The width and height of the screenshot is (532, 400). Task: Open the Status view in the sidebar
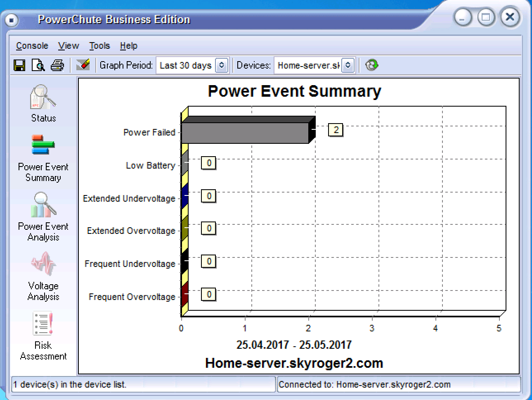43,103
